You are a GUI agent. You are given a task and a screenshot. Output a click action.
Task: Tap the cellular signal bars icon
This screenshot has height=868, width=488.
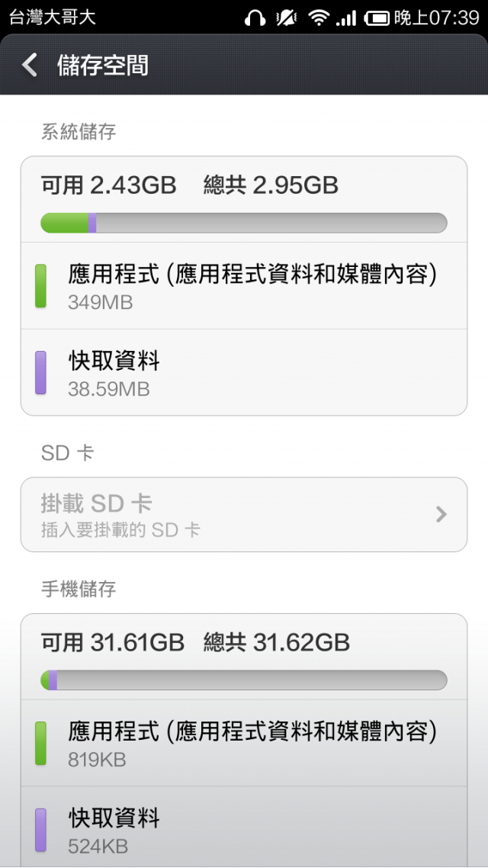[x=346, y=18]
